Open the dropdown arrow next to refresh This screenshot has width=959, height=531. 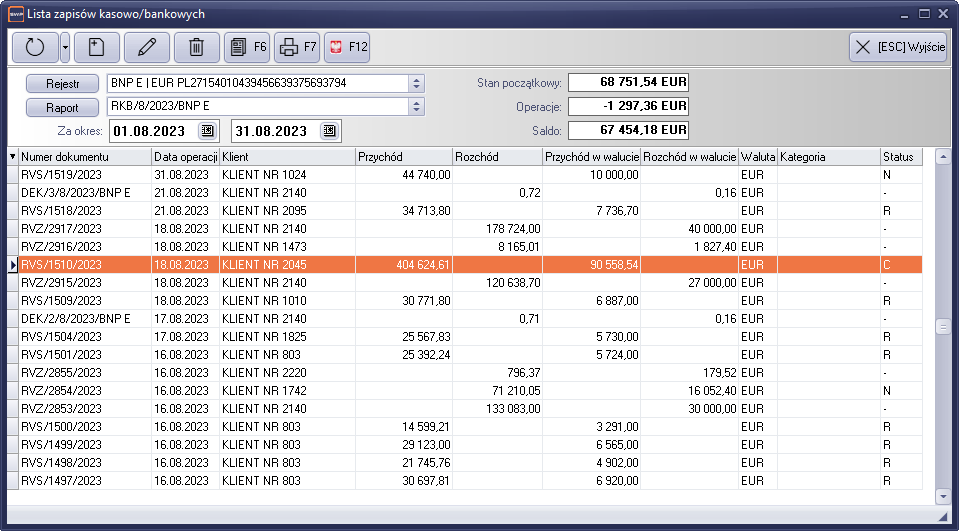[65, 47]
